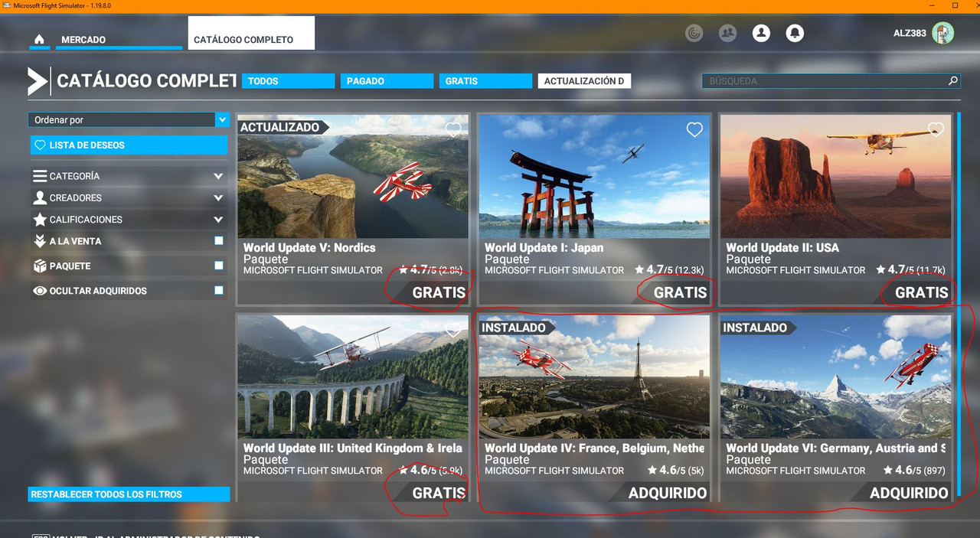Image resolution: width=980 pixels, height=538 pixels.
Task: Open the World Update V: Nordics thumbnail
Action: tap(353, 177)
